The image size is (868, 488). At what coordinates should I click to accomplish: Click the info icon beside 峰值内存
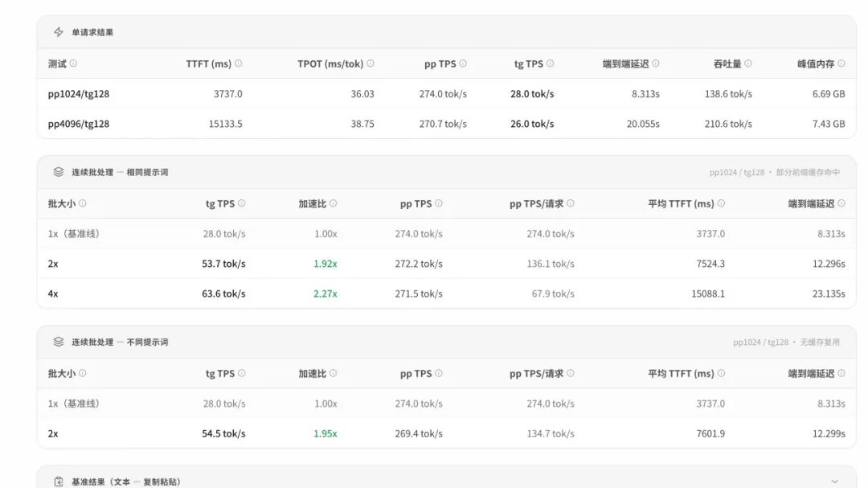point(841,64)
